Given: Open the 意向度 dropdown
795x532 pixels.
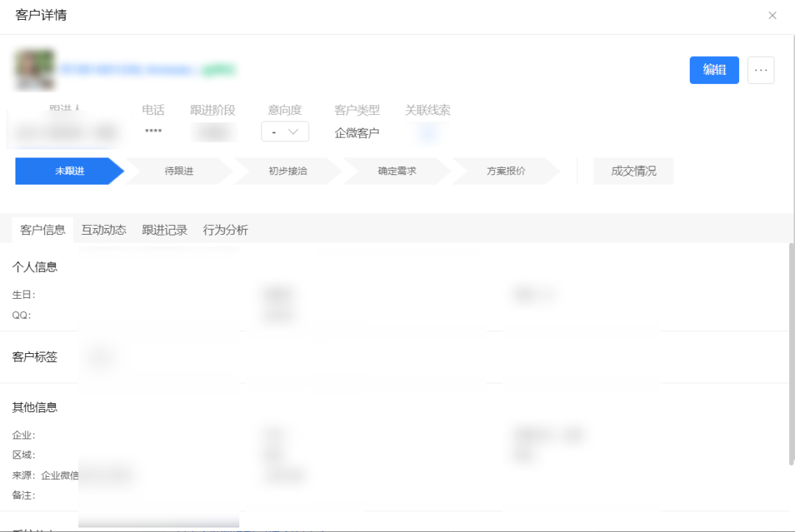Looking at the screenshot, I should click(286, 132).
